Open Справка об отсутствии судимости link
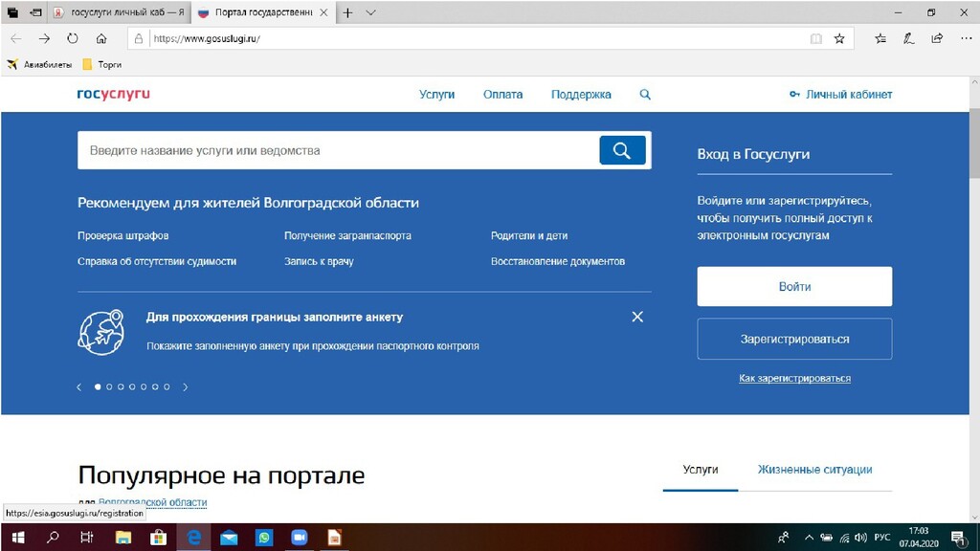 tap(157, 261)
